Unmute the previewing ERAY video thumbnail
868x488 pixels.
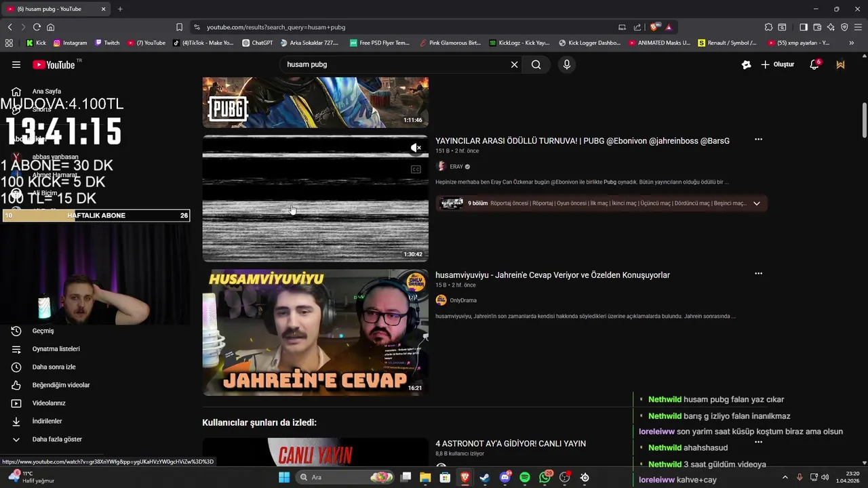click(416, 148)
